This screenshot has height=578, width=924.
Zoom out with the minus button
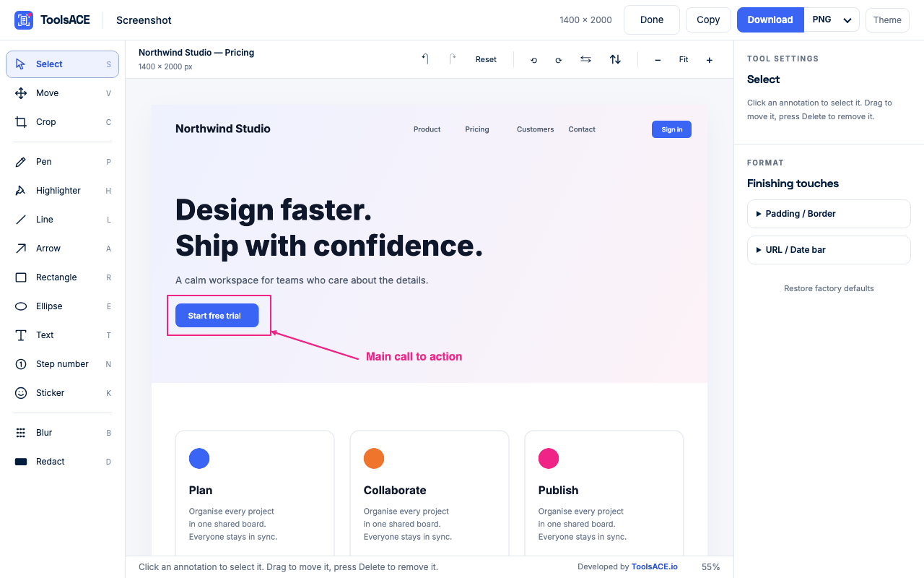pos(658,60)
